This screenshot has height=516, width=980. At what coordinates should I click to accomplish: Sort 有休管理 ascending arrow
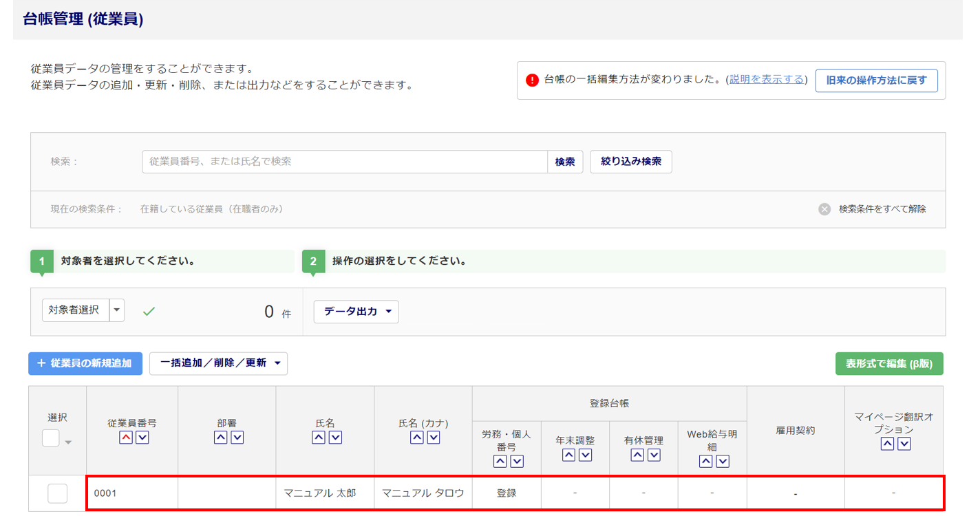coord(637,455)
